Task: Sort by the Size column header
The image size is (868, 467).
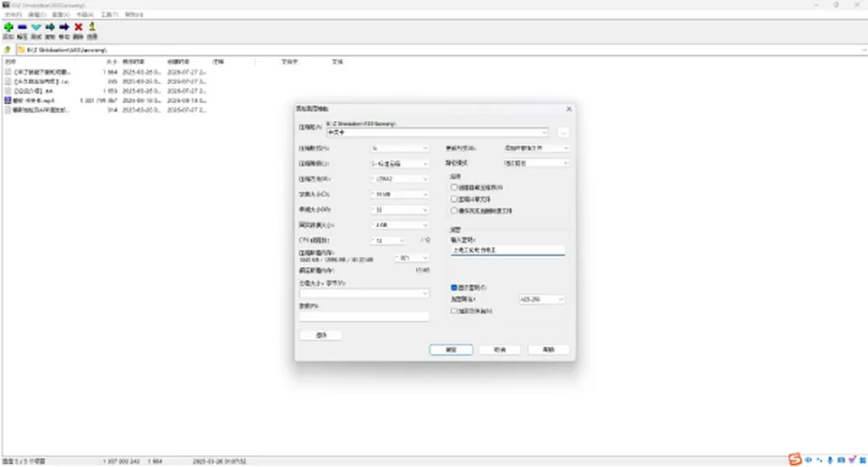Action: [x=111, y=62]
